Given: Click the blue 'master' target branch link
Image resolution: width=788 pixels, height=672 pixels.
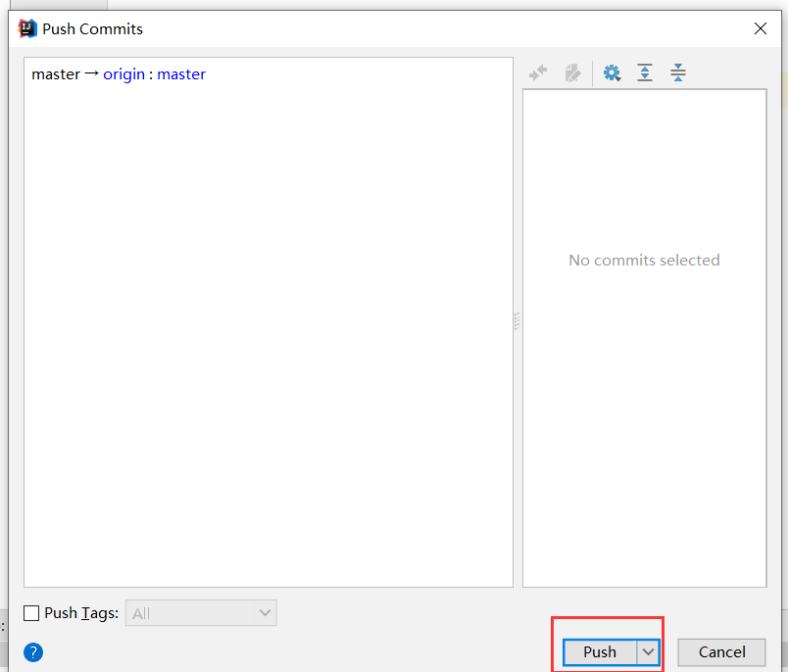Looking at the screenshot, I should point(181,74).
